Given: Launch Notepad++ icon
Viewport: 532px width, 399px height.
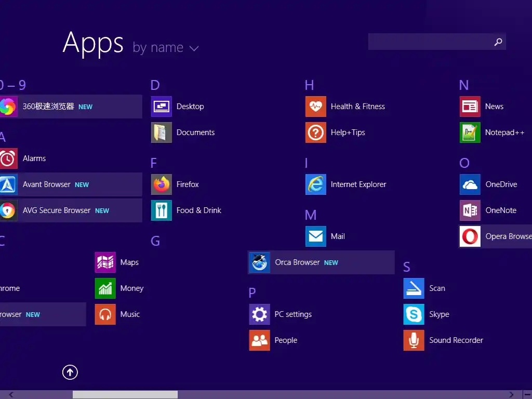Looking at the screenshot, I should click(470, 132).
